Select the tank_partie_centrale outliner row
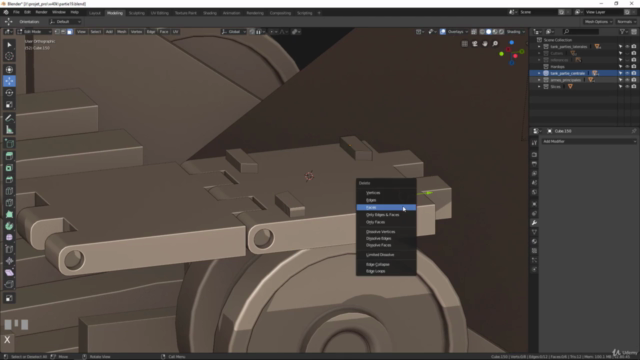Image resolution: width=640 pixels, height=360 pixels. (584, 73)
